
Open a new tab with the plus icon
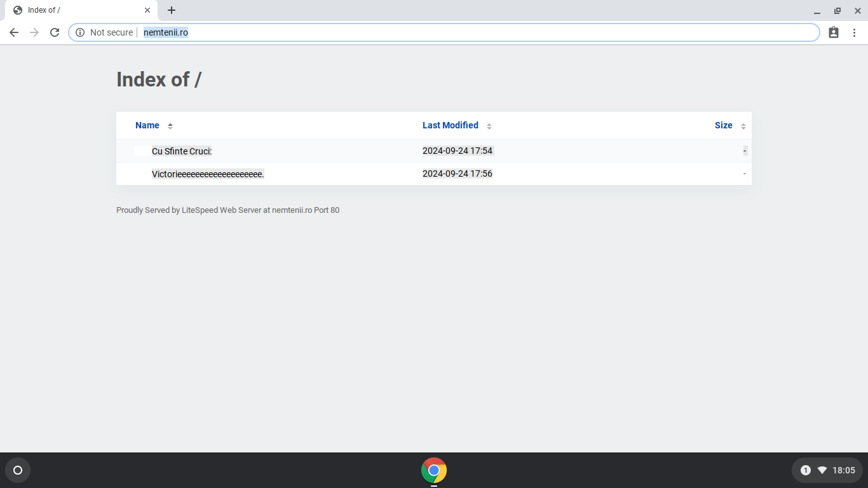pyautogui.click(x=172, y=10)
